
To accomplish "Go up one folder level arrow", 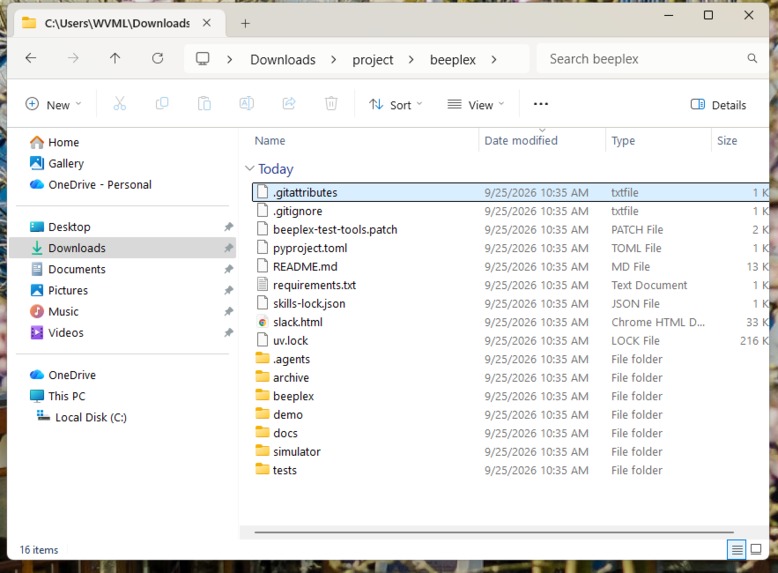I will click(x=115, y=59).
